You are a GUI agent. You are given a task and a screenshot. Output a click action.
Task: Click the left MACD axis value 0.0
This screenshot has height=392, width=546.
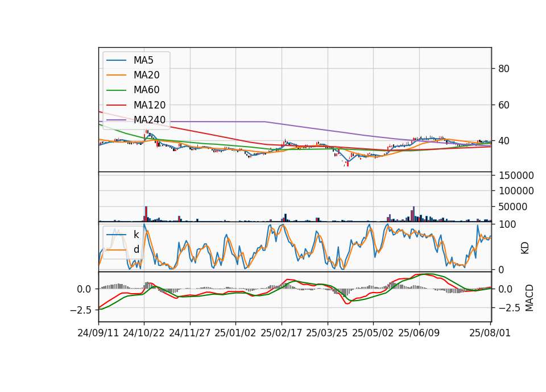[84, 289]
